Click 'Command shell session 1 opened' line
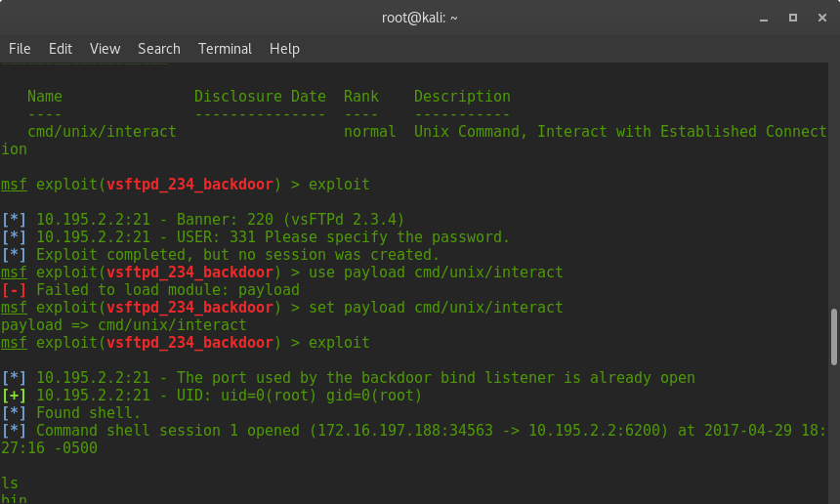Image resolution: width=840 pixels, height=504 pixels. (167, 431)
